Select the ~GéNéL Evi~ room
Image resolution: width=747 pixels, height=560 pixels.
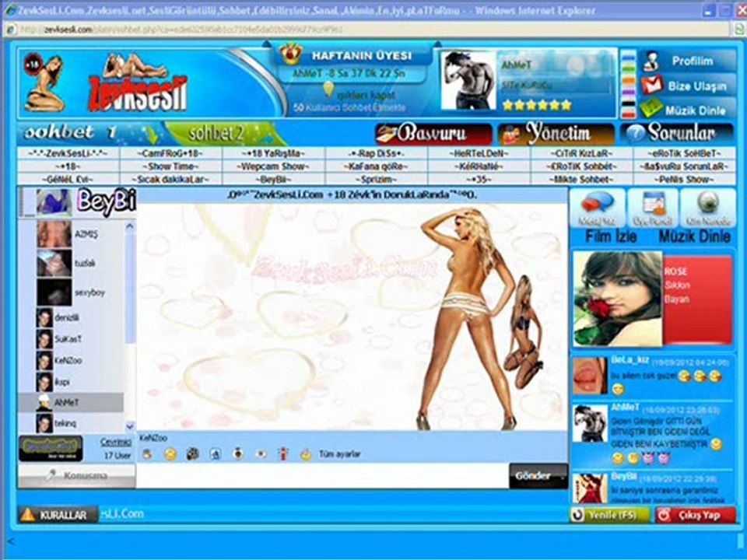pos(68,179)
